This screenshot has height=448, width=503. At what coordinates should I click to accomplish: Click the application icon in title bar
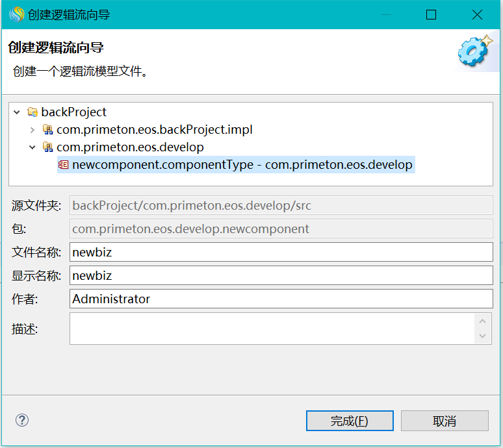(16, 14)
